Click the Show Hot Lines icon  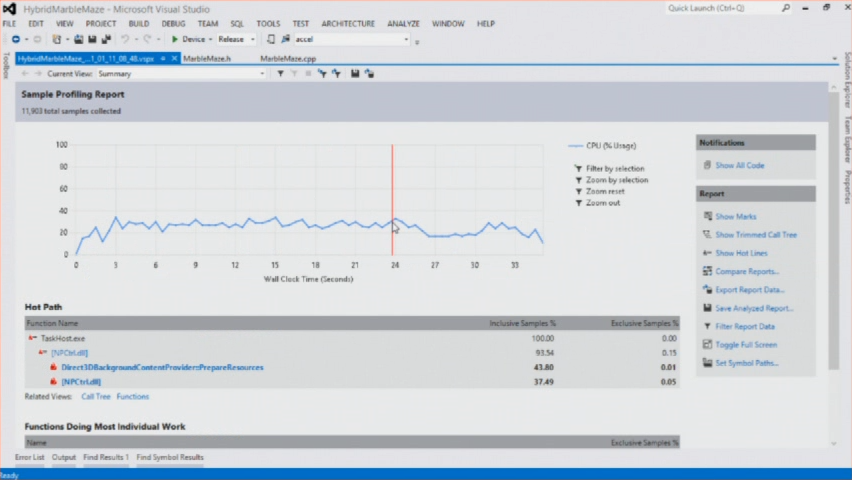[707, 253]
